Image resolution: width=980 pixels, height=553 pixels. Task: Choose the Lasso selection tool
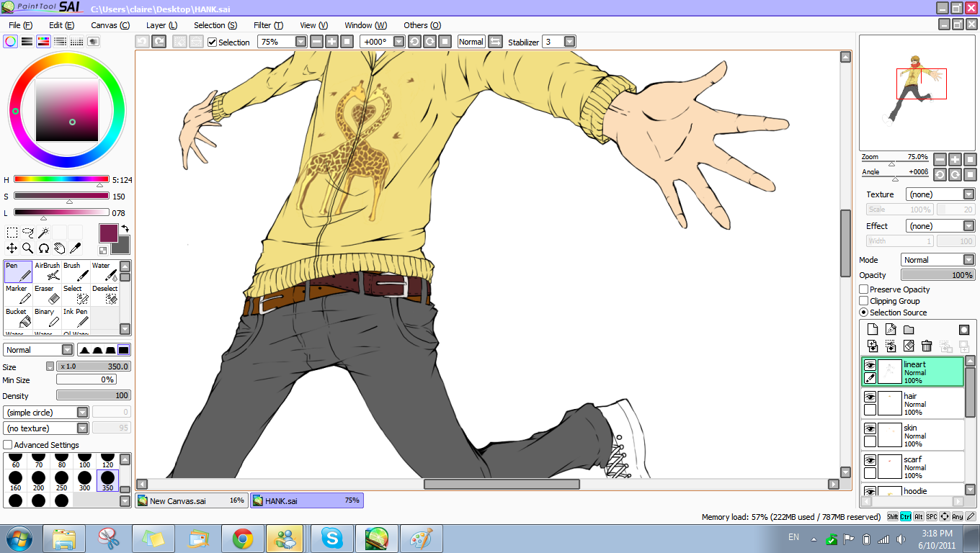click(28, 233)
